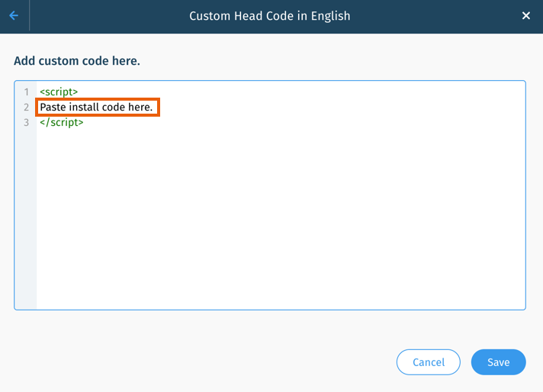The height and width of the screenshot is (392, 543).
Task: Click the word 'custom' in the heading
Action: tap(59, 61)
